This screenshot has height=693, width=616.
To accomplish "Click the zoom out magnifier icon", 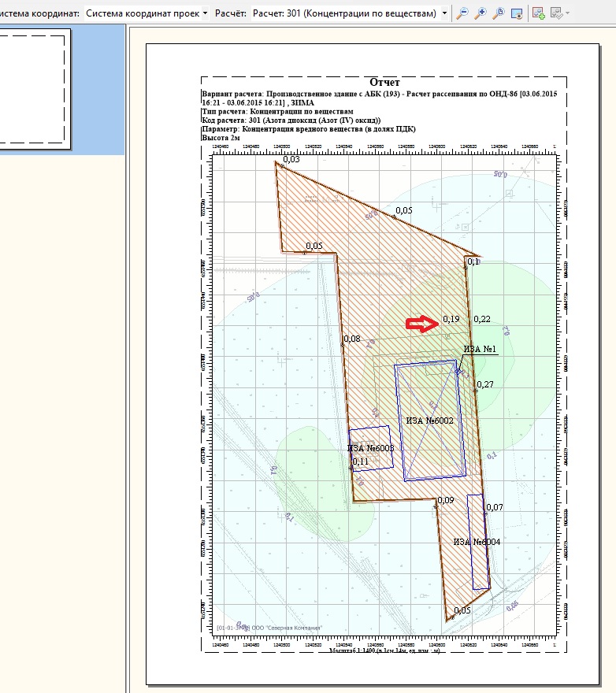I will coord(462,13).
